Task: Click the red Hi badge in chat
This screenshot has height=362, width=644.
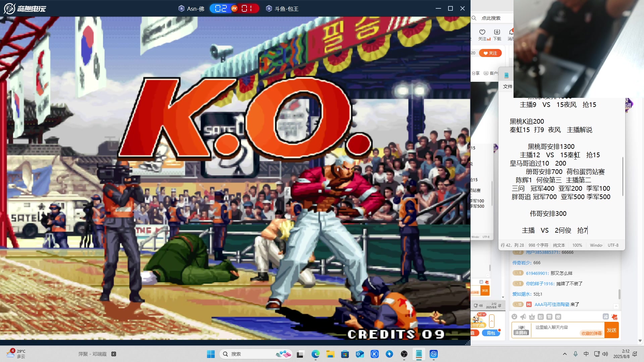Action: click(529, 304)
